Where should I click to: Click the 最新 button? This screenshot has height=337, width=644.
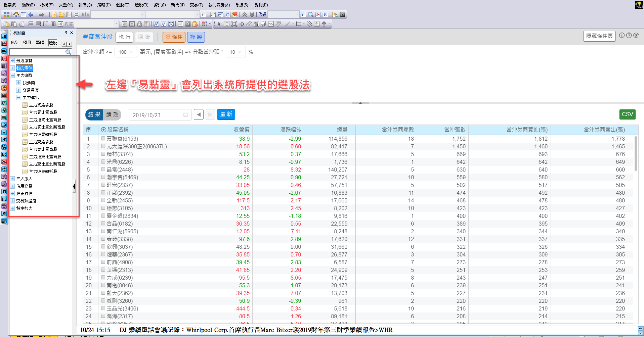coord(226,114)
